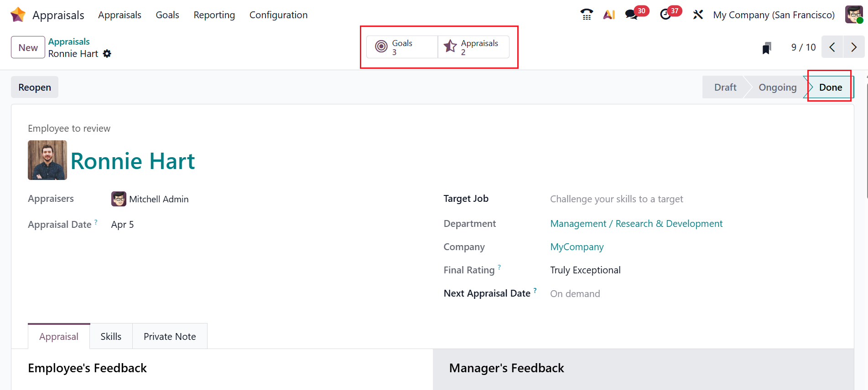Open the Management / Research & Development link
868x390 pixels.
click(x=636, y=224)
